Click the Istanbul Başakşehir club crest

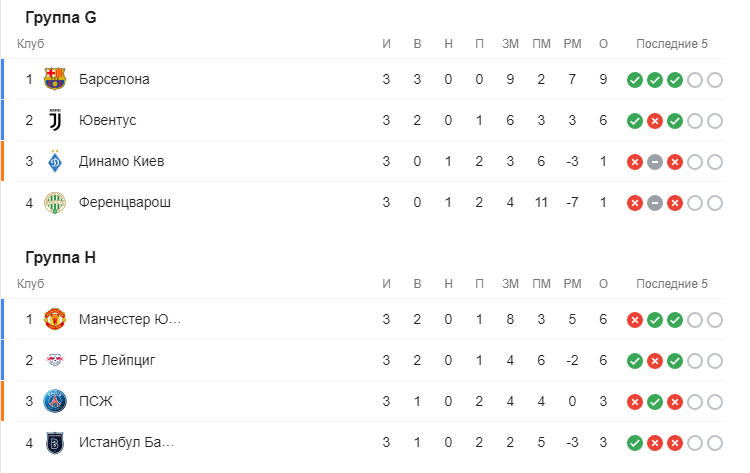pos(55,442)
